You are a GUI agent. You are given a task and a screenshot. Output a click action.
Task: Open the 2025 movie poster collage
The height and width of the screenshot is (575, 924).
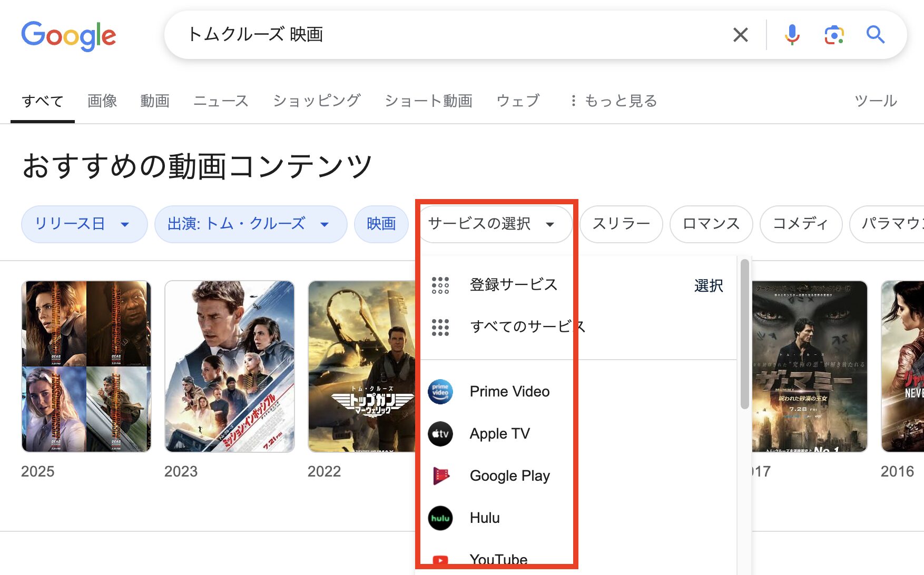86,366
